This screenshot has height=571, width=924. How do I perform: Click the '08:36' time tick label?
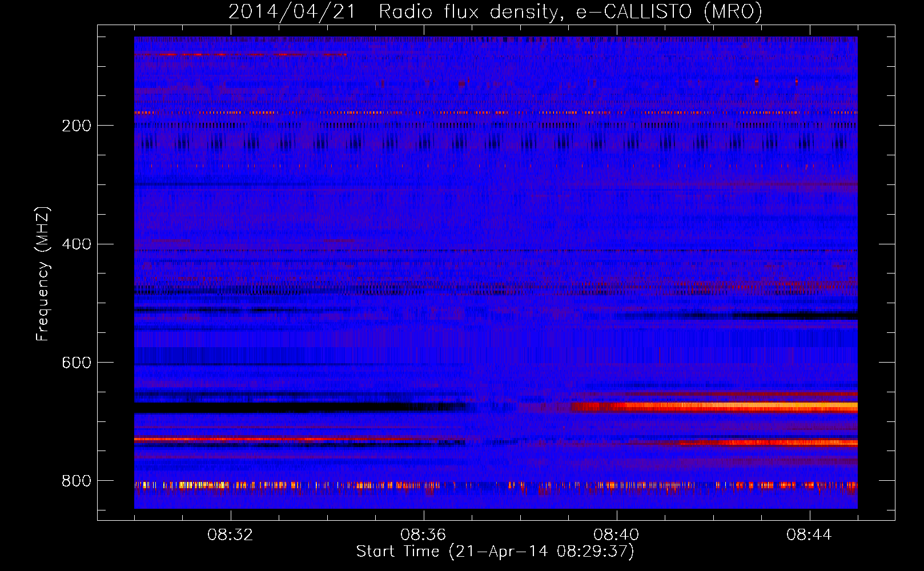point(423,535)
